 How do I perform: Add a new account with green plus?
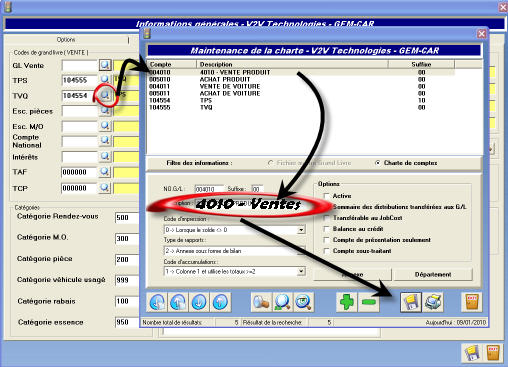[347, 302]
